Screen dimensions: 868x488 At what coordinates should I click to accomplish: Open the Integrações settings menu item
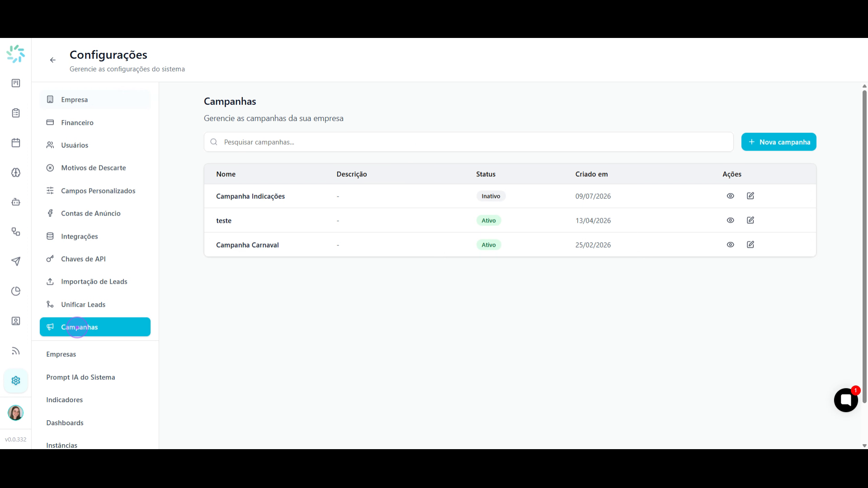pos(95,236)
